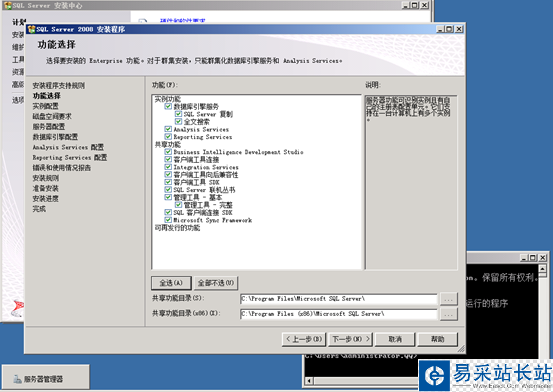Select 功能选择 step in sidebar

[47, 96]
